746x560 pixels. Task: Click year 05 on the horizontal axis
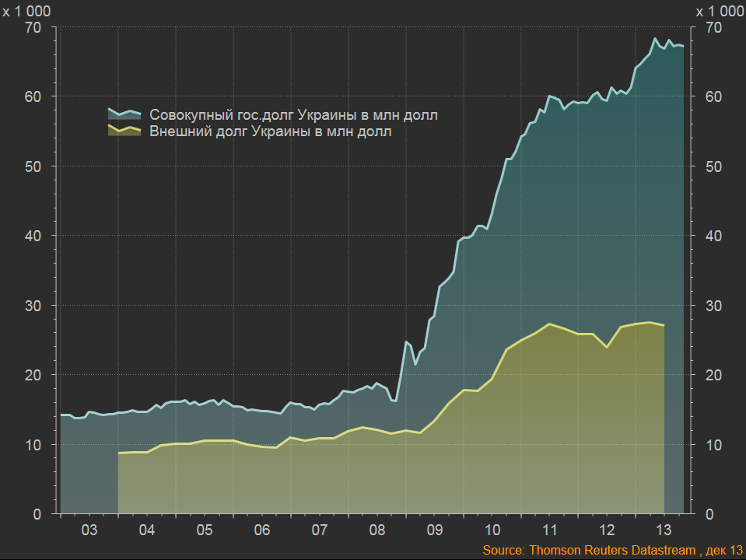coord(204,530)
